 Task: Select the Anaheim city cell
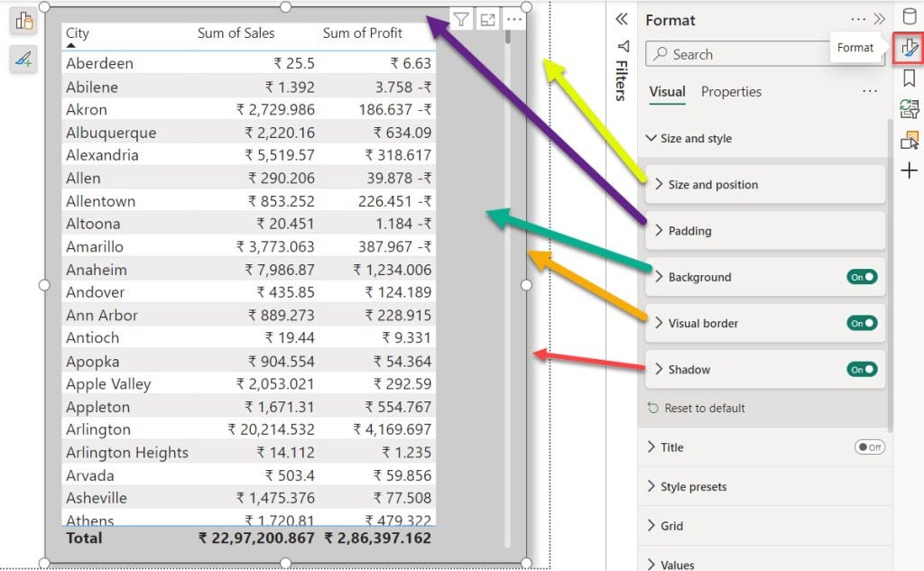tap(96, 270)
